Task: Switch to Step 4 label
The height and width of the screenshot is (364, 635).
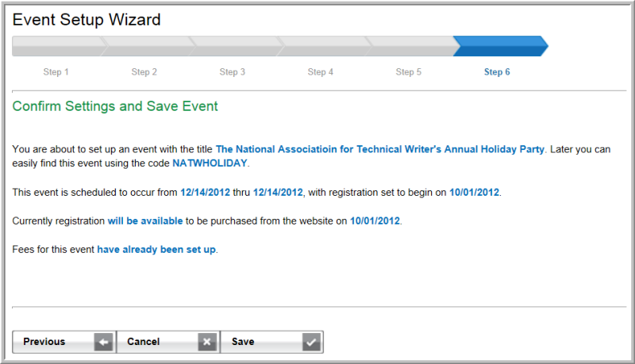Action: [321, 72]
